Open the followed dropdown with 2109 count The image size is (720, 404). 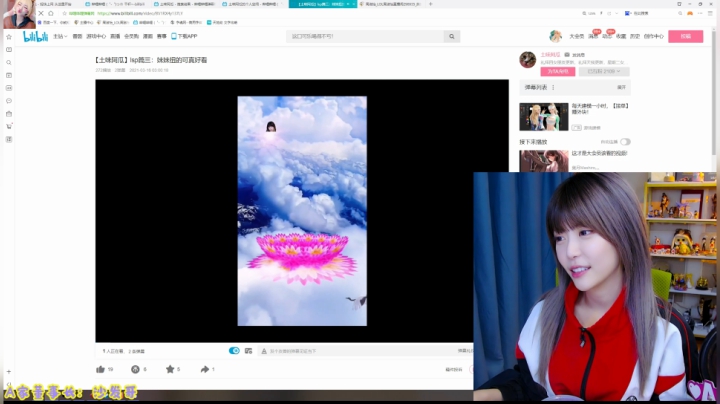(604, 72)
